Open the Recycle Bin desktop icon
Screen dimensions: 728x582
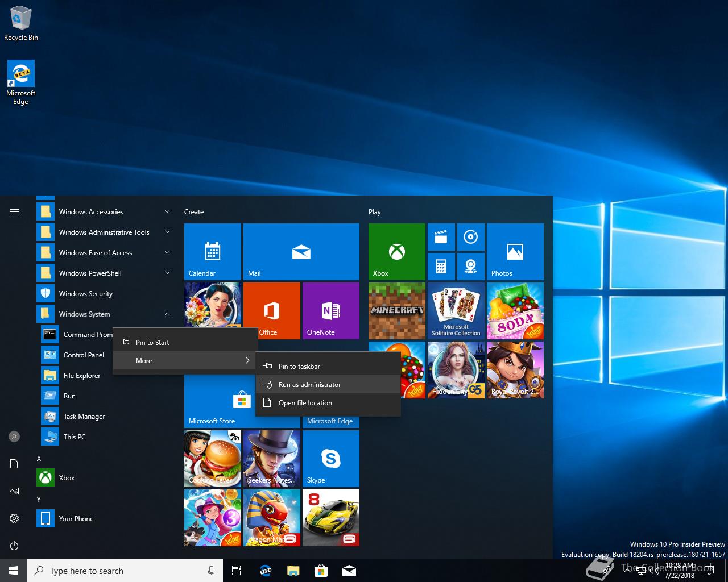click(x=21, y=23)
